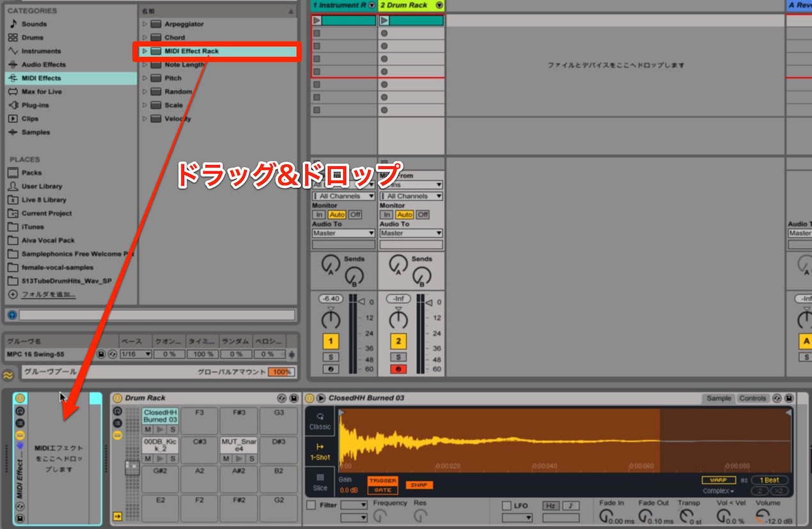Open the 2 Drum Rack track title menu
This screenshot has height=529, width=812.
coord(439,5)
